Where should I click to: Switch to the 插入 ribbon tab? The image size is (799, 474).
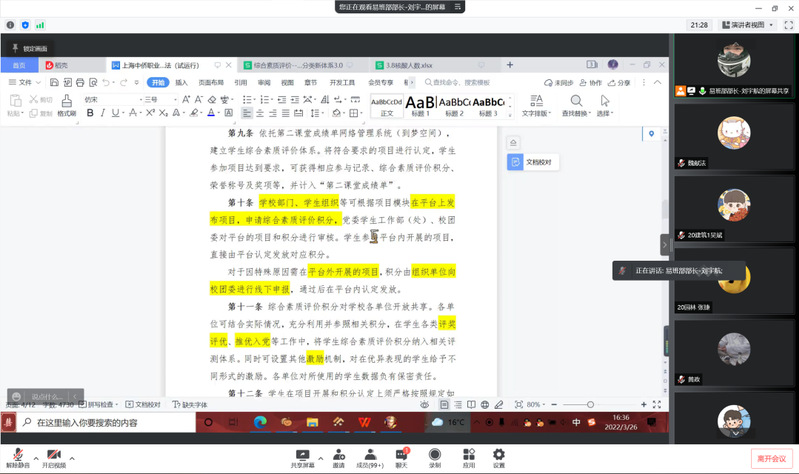click(181, 82)
